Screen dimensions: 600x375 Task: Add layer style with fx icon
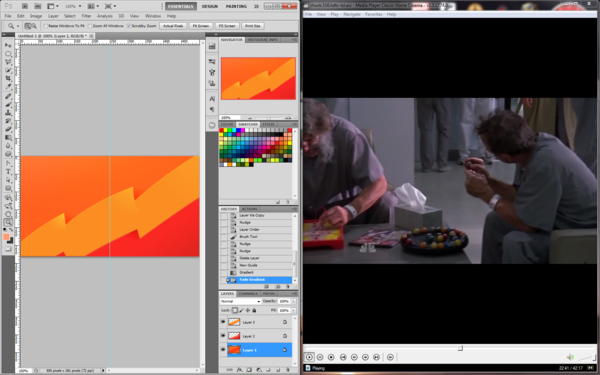tap(240, 370)
